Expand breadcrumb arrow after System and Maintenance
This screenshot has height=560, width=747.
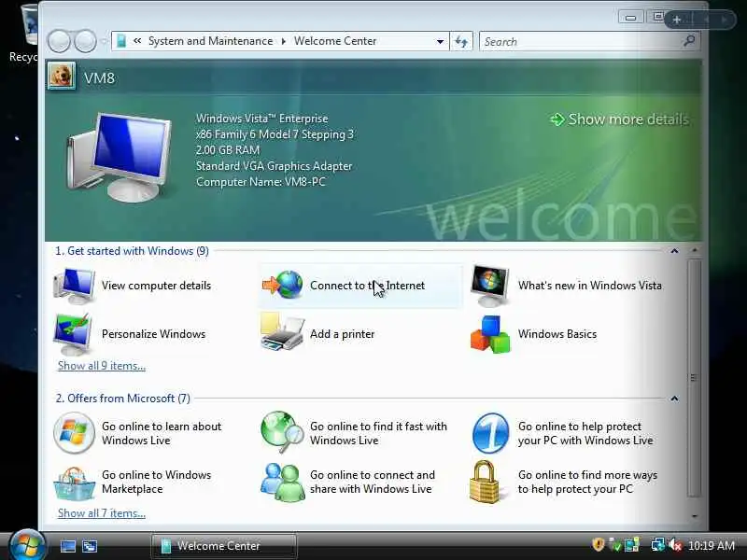pyautogui.click(x=284, y=41)
